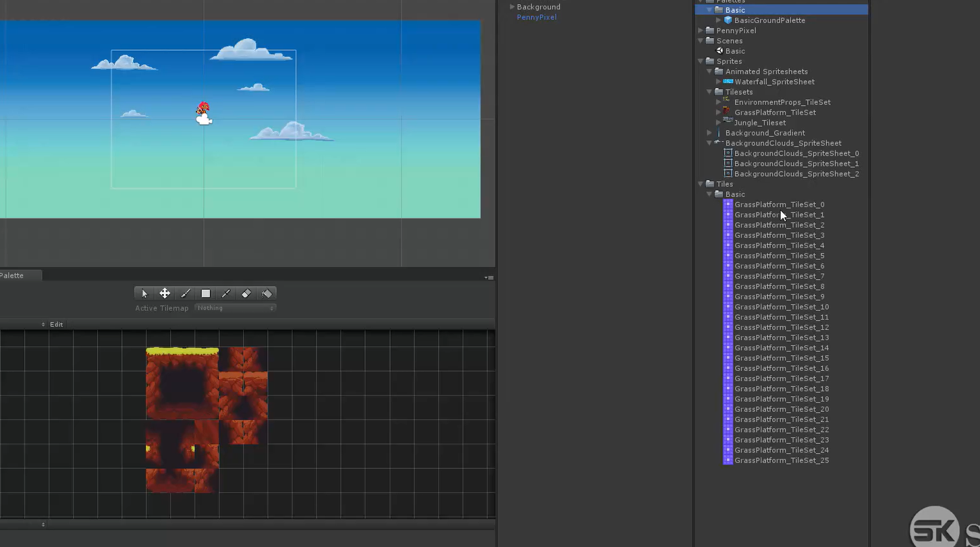Expand the PennyPixel folder arrow
The width and height of the screenshot is (980, 547).
click(701, 30)
